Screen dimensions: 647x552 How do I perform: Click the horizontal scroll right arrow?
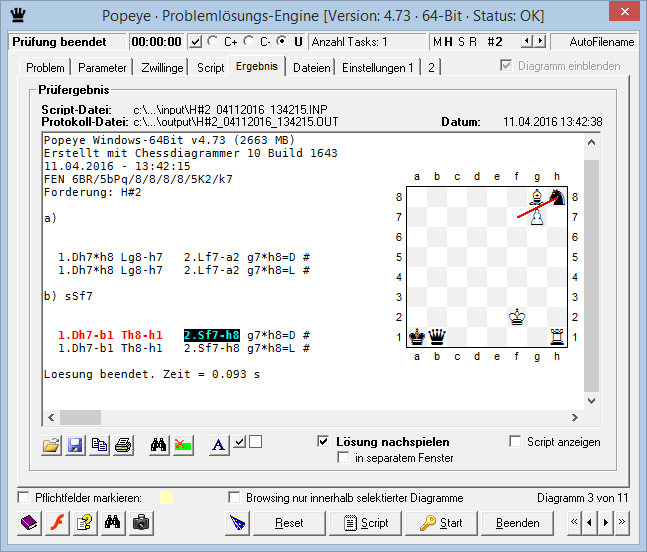[575, 418]
